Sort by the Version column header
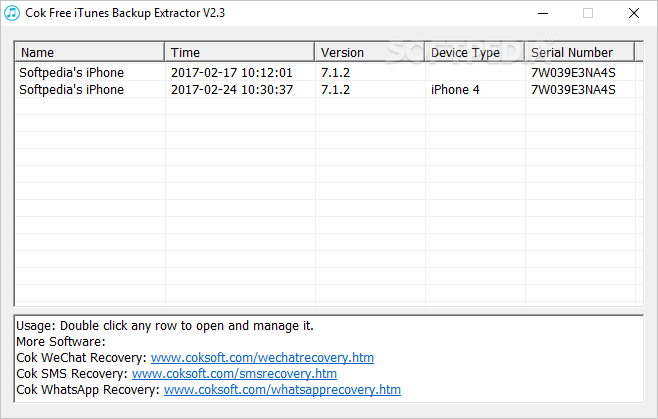 tap(370, 52)
